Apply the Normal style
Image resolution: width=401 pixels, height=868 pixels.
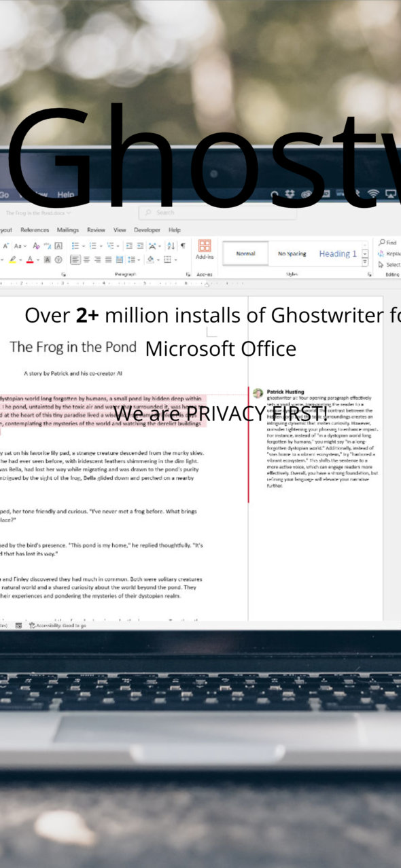coord(245,253)
